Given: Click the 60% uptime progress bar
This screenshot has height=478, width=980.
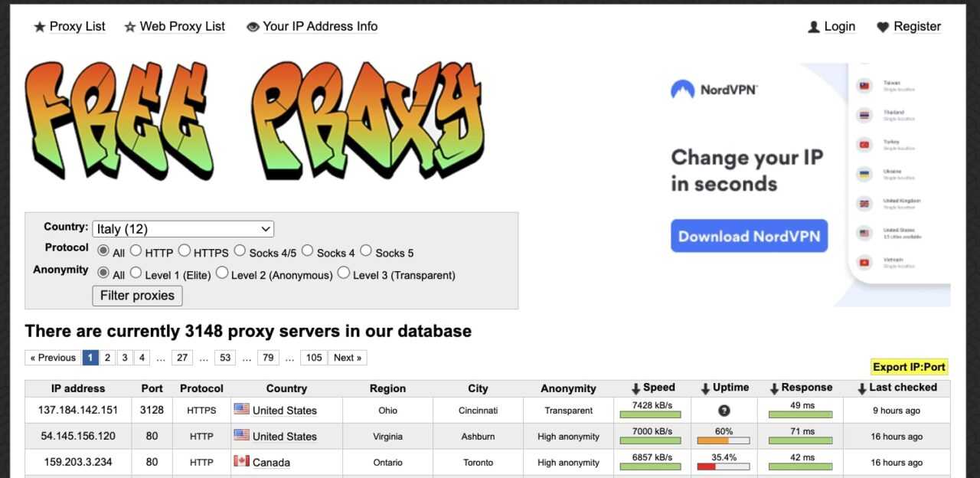Looking at the screenshot, I should [x=724, y=440].
